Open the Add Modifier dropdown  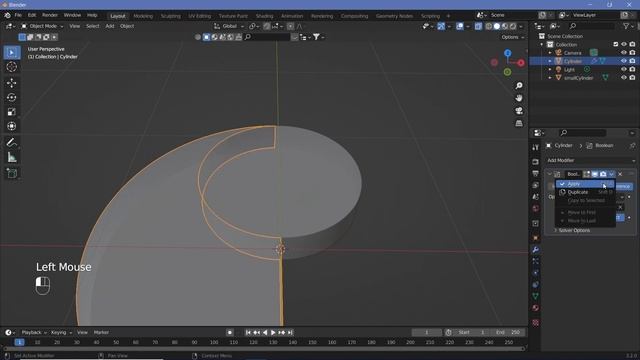pyautogui.click(x=591, y=160)
